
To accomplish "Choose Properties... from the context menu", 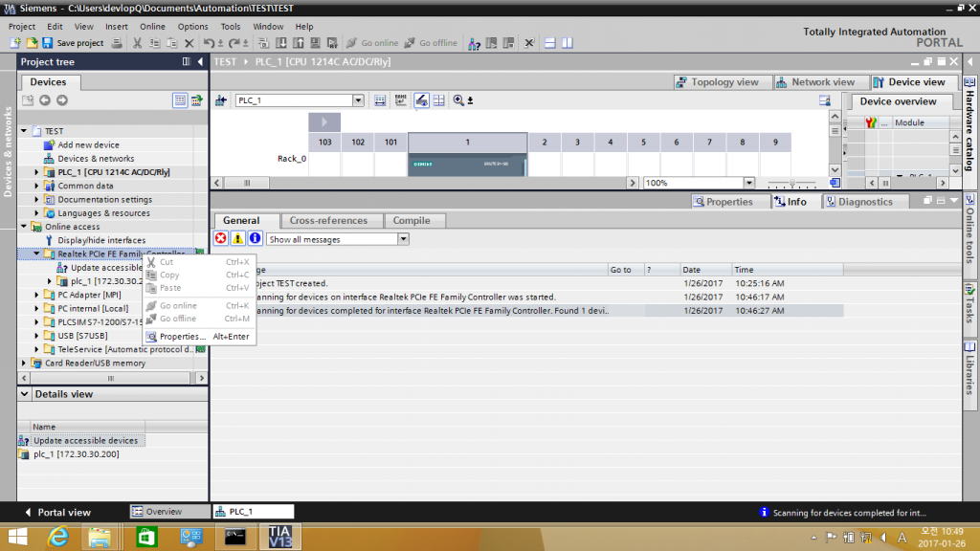I will point(199,337).
